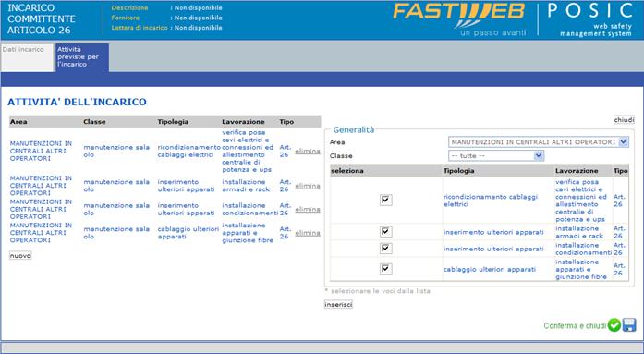The width and height of the screenshot is (644, 354).
Task: Click ricondizionamento cablaggi elettrici in right list
Action: click(491, 201)
